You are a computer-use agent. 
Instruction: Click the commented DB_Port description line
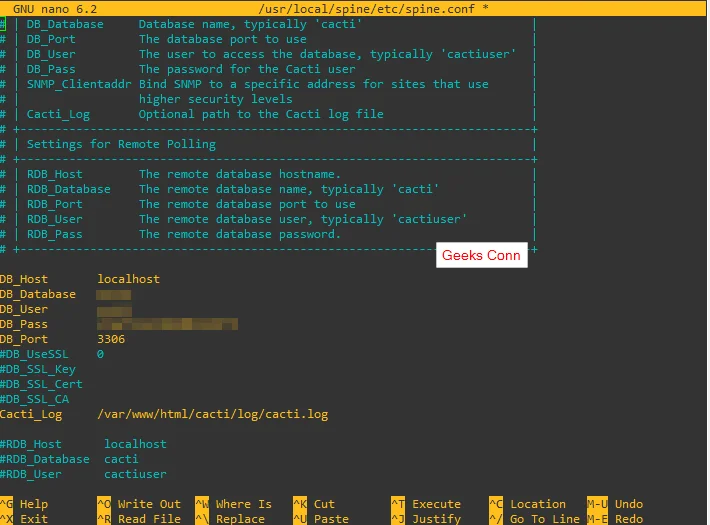coord(167,39)
